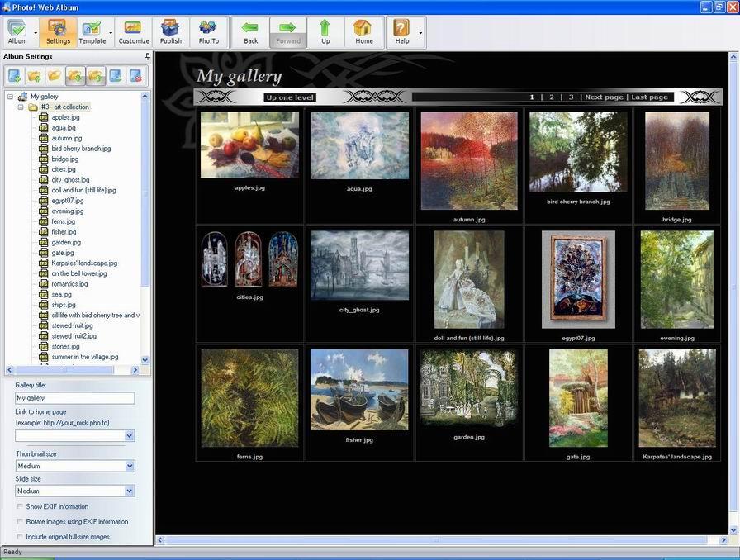Image resolution: width=740 pixels, height=560 pixels.
Task: Select aqua.jpg in the file tree
Action: point(64,128)
